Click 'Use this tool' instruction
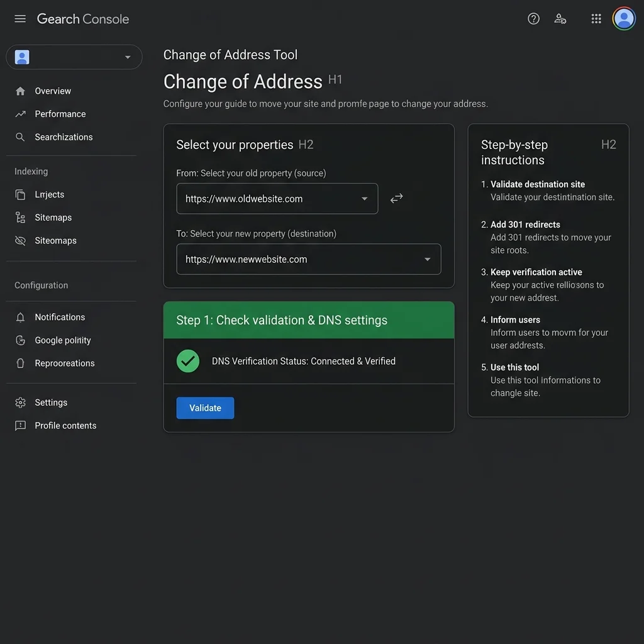This screenshot has height=644, width=644. (x=514, y=367)
